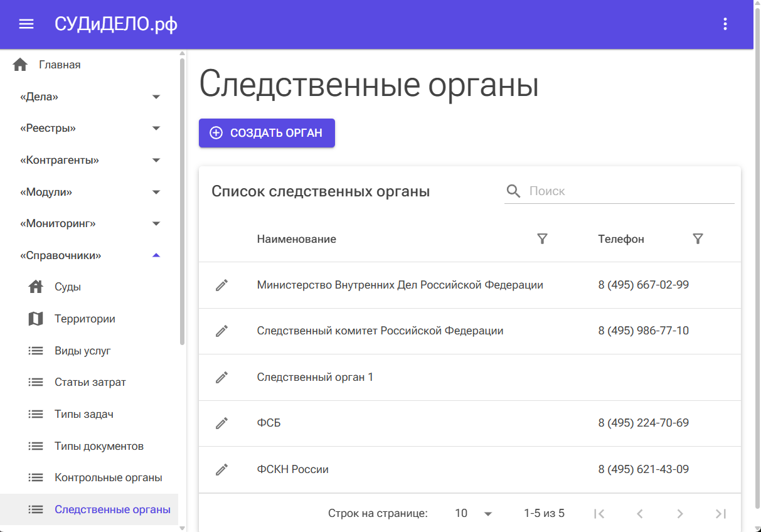Viewport: 761px width, 532px height.
Task: Edit the ФСКН России entry
Action: tap(221, 470)
